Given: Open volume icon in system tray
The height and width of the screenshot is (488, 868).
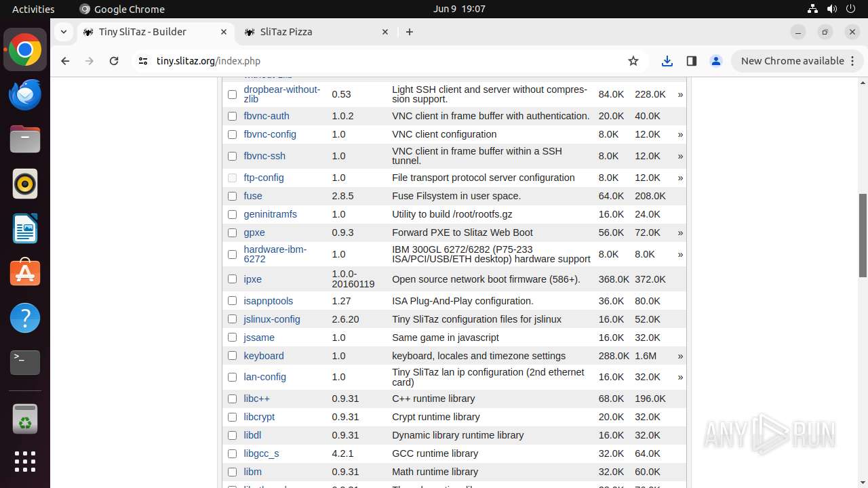Looking at the screenshot, I should 832,9.
